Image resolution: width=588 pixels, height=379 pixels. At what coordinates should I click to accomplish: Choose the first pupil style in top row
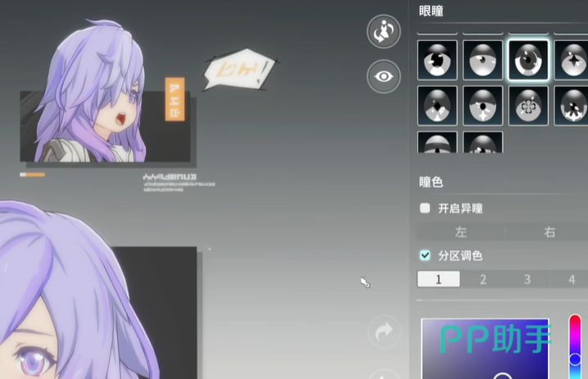(437, 60)
